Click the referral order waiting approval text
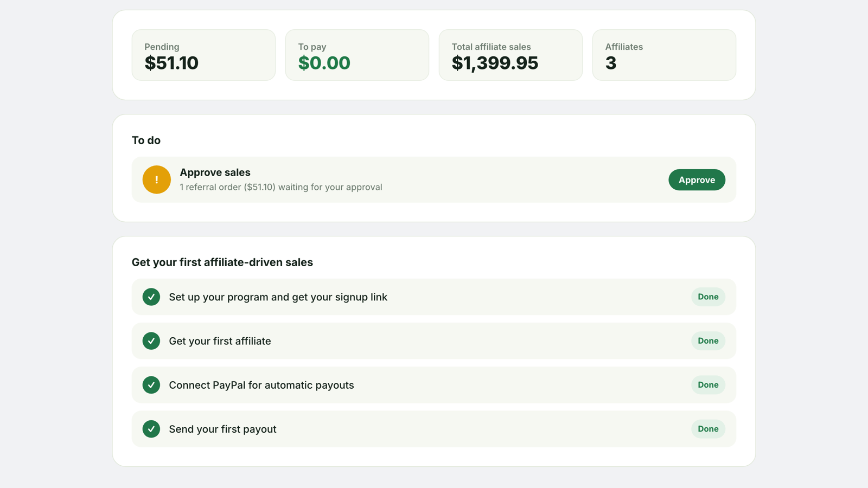This screenshot has width=868, height=488. (281, 187)
